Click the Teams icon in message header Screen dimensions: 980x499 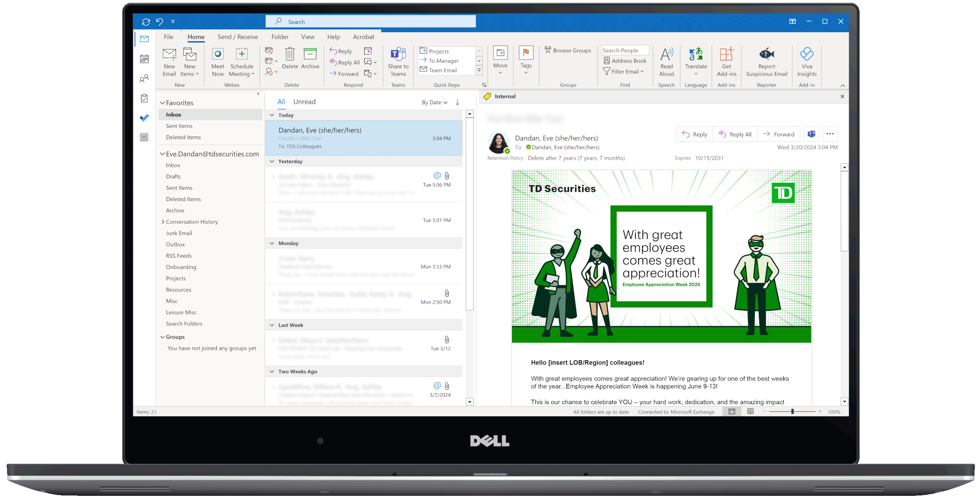[x=811, y=134]
